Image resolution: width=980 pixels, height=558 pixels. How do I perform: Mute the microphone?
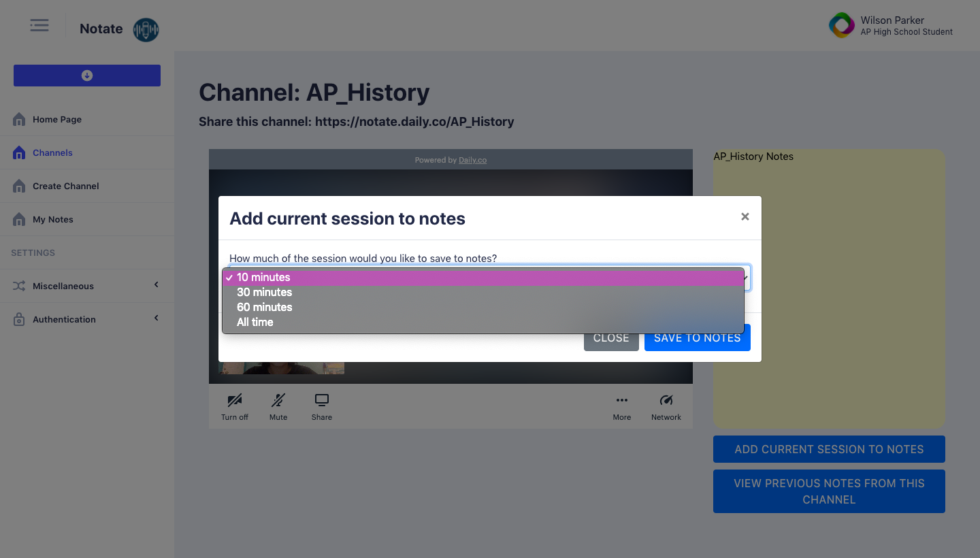(278, 407)
